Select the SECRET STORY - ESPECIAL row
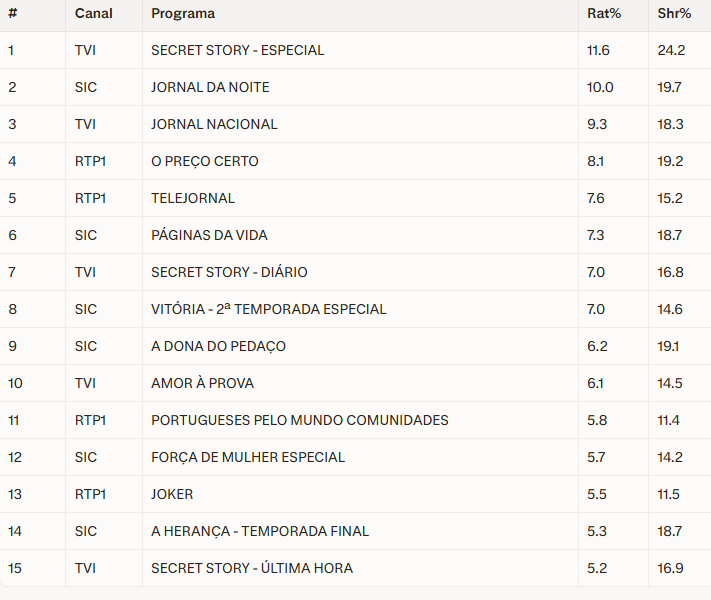 238,50
